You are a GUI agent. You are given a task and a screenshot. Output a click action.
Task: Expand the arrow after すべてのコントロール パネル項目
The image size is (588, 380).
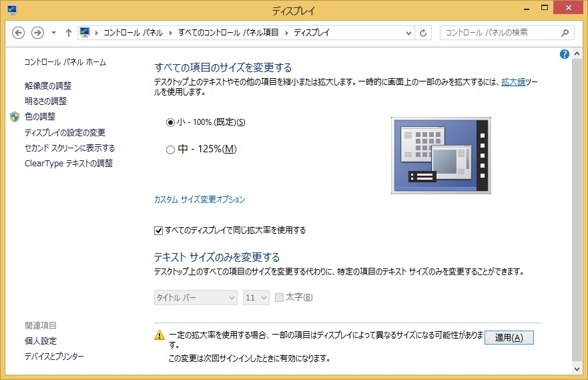click(286, 33)
